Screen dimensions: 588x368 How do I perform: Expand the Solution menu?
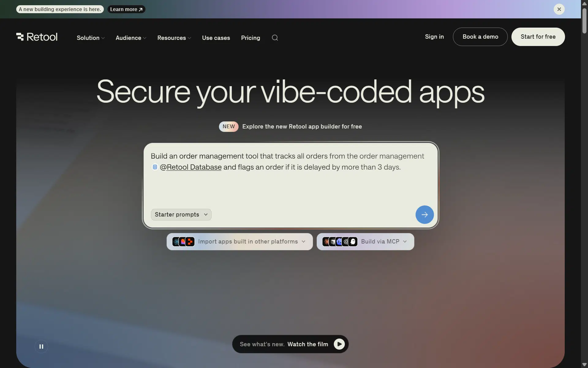pyautogui.click(x=91, y=38)
